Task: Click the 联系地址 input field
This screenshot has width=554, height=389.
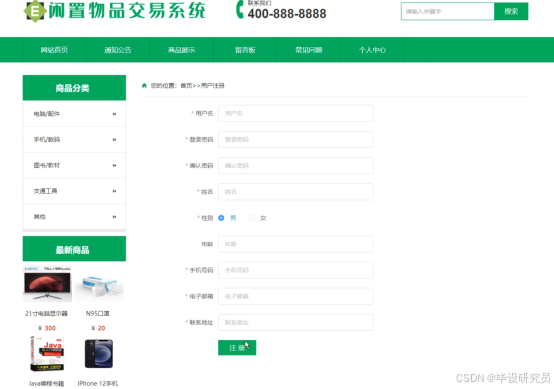Action: (295, 323)
